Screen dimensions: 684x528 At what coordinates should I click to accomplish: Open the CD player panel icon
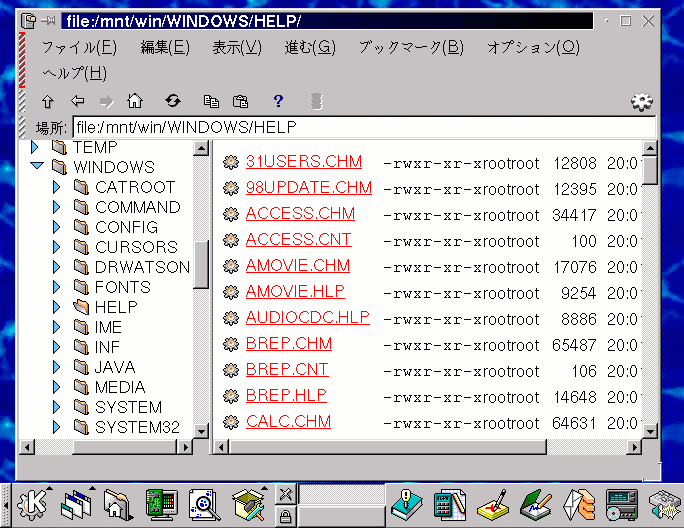click(622, 505)
